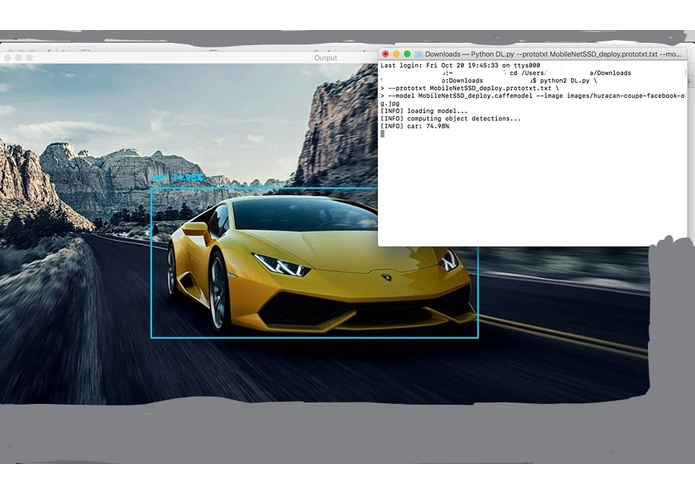The height and width of the screenshot is (494, 695).
Task: Maximize the Terminal using green button
Action: pyautogui.click(x=407, y=54)
